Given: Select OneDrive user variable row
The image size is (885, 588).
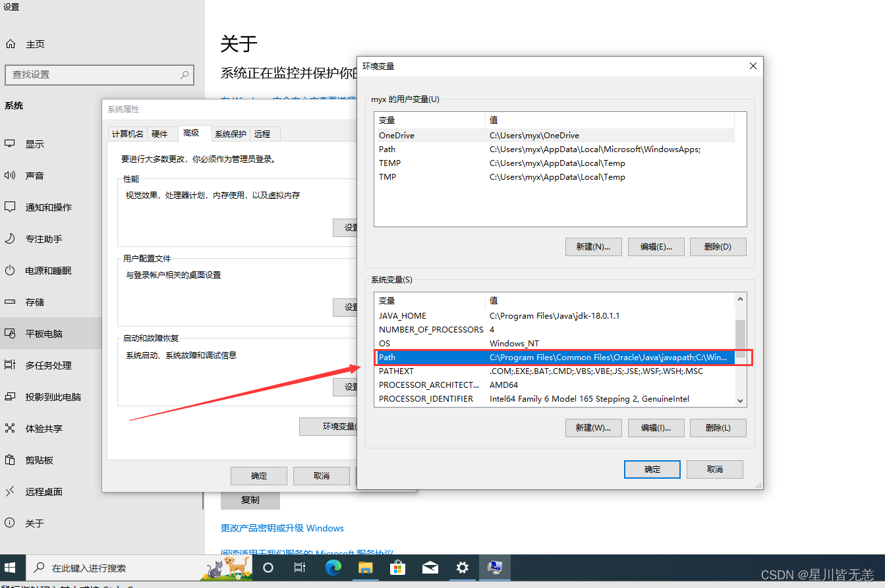Looking at the screenshot, I should coord(554,135).
